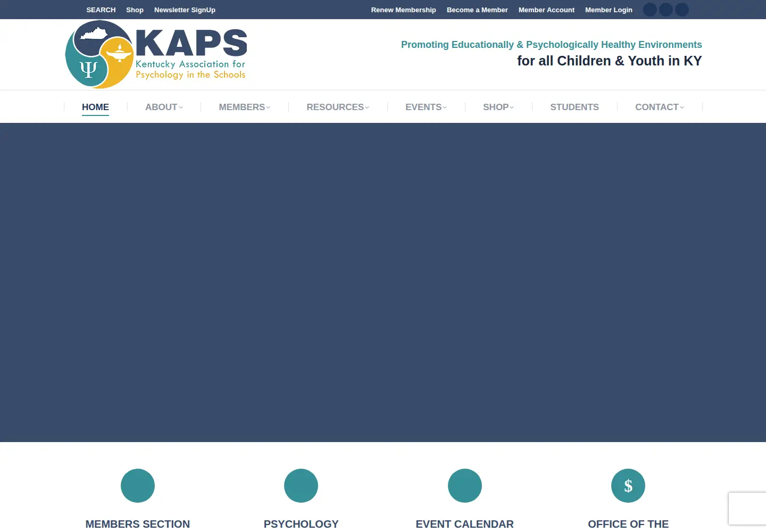Expand the ABOUT dropdown menu
Image resolution: width=766 pixels, height=532 pixels.
point(164,107)
